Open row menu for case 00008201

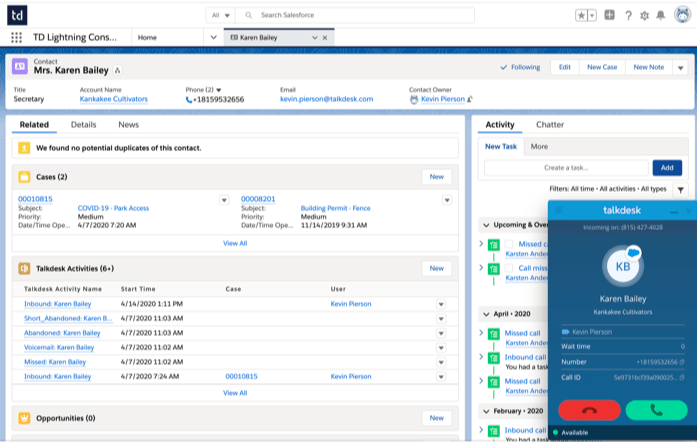tap(447, 200)
